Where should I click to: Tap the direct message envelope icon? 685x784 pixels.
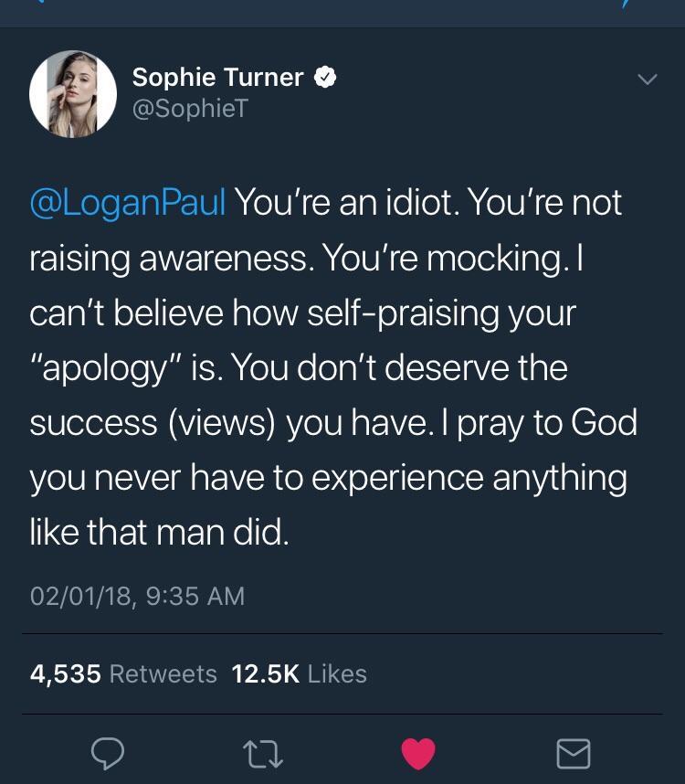tap(574, 755)
